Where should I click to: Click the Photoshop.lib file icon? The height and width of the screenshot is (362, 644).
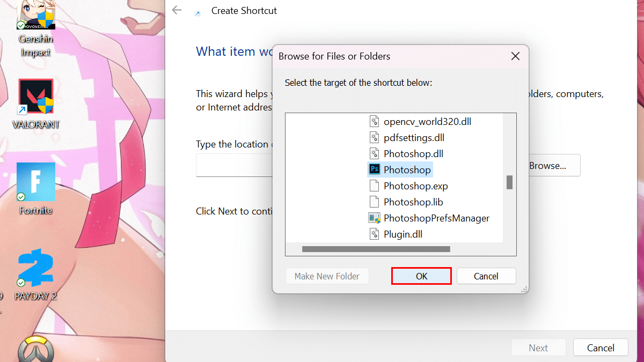[x=374, y=202]
